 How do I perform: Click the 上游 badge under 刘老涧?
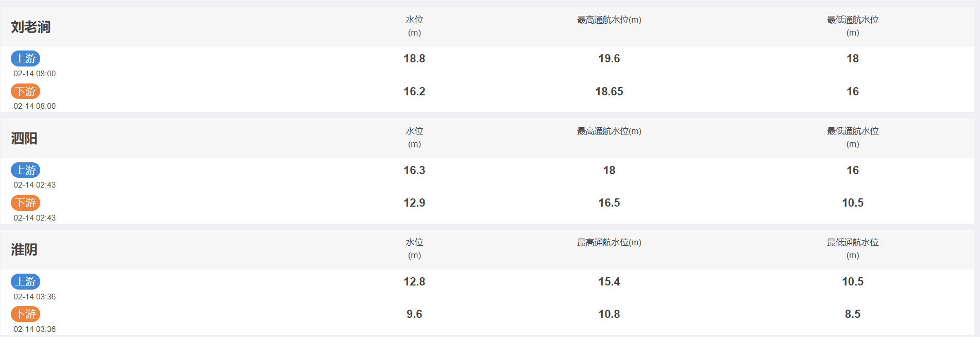coord(25,58)
